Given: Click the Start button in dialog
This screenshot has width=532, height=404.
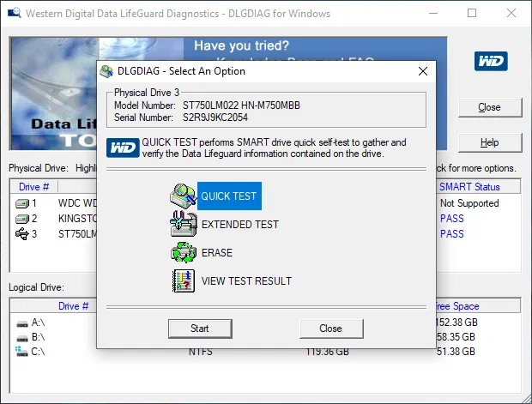Looking at the screenshot, I should point(200,329).
